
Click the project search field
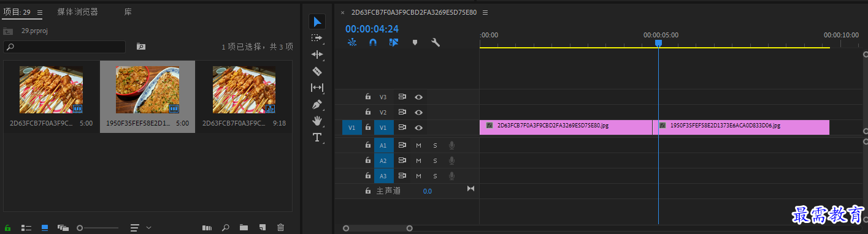(x=64, y=47)
